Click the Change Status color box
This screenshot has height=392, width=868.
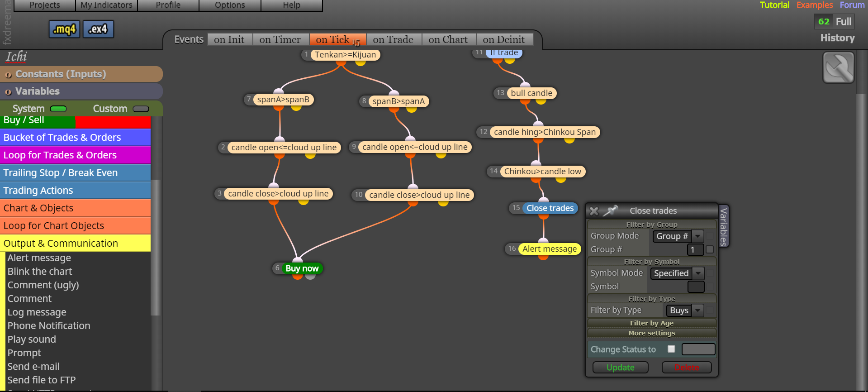(698, 349)
